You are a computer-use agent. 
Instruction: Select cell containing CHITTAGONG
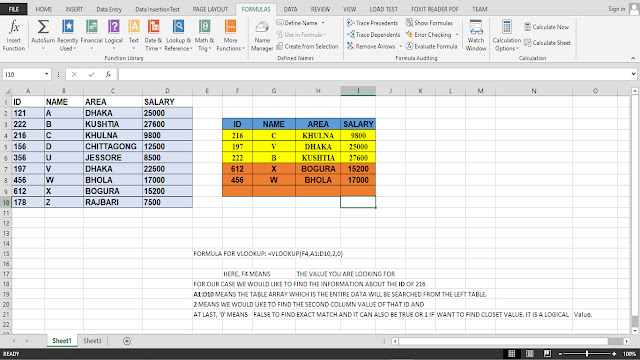113,146
